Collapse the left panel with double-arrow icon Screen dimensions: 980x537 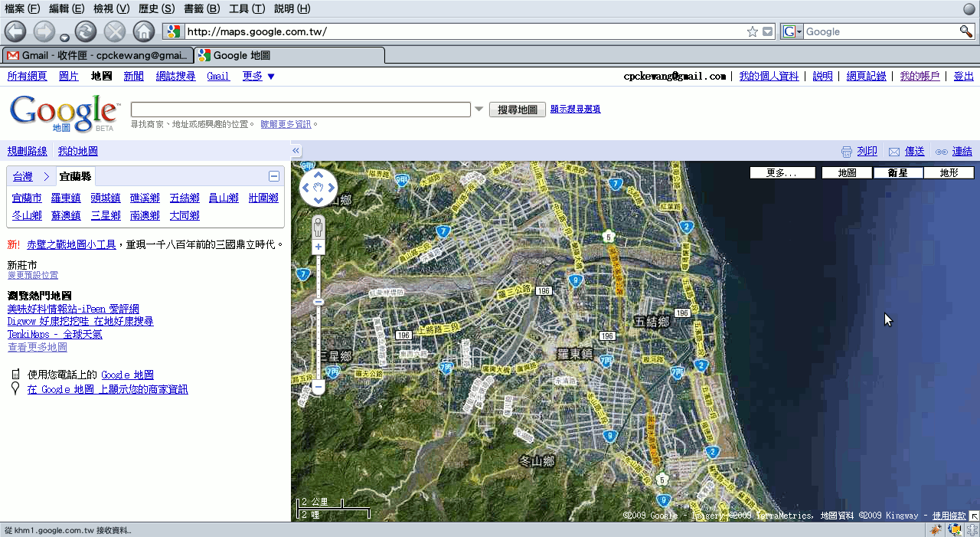point(296,151)
